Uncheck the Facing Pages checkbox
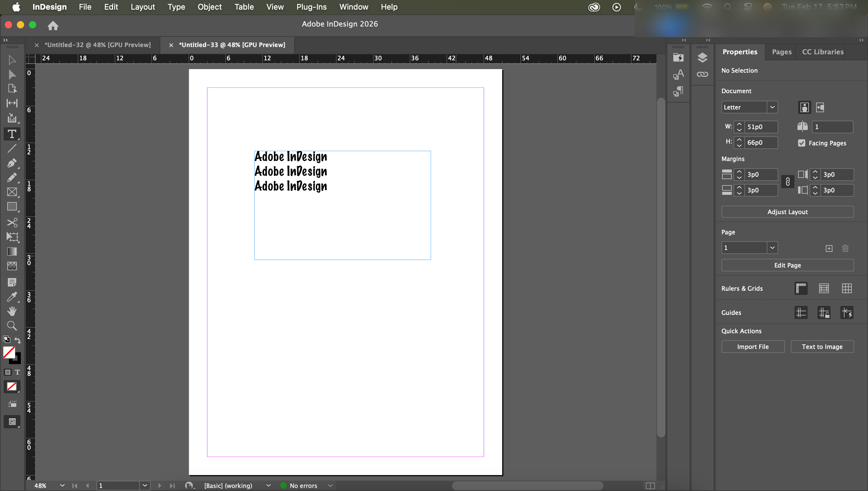The image size is (868, 491). pyautogui.click(x=802, y=143)
